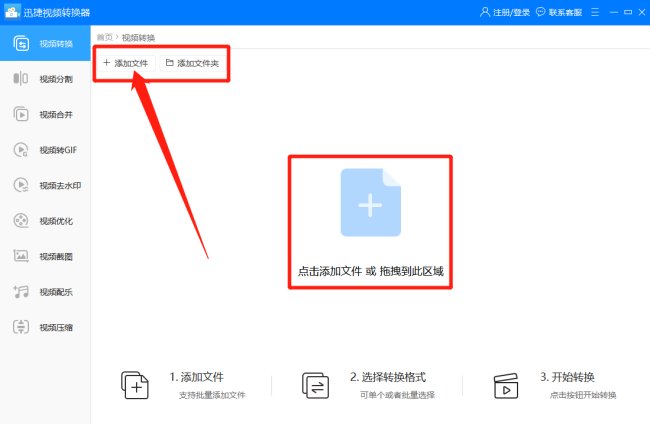Click the step 3 开始转换 clapperboard icon
The width and height of the screenshot is (650, 424).
point(506,386)
